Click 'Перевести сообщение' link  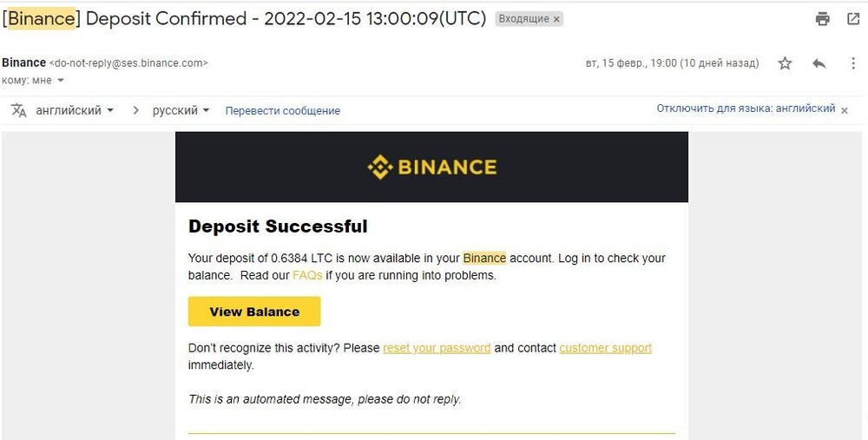tap(282, 111)
